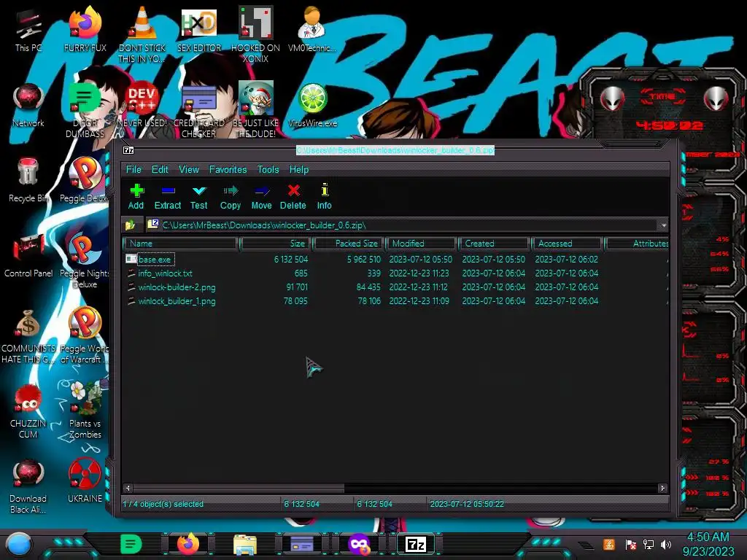Image resolution: width=747 pixels, height=560 pixels.
Task: Select winlock-builder-2.png file
Action: tap(177, 287)
